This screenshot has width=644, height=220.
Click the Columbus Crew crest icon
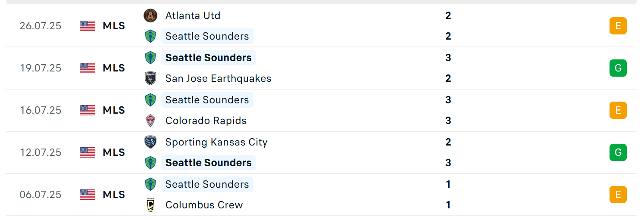[x=150, y=205]
